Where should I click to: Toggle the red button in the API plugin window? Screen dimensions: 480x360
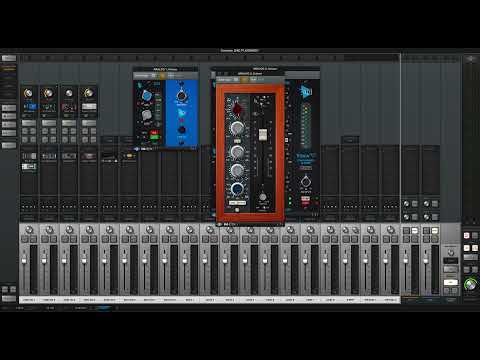tap(154, 133)
